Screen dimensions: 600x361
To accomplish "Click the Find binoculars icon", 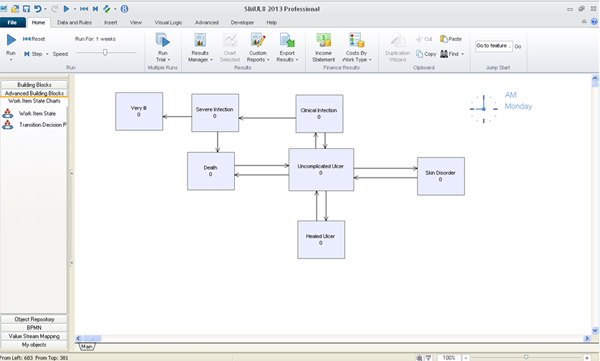I will [443, 54].
